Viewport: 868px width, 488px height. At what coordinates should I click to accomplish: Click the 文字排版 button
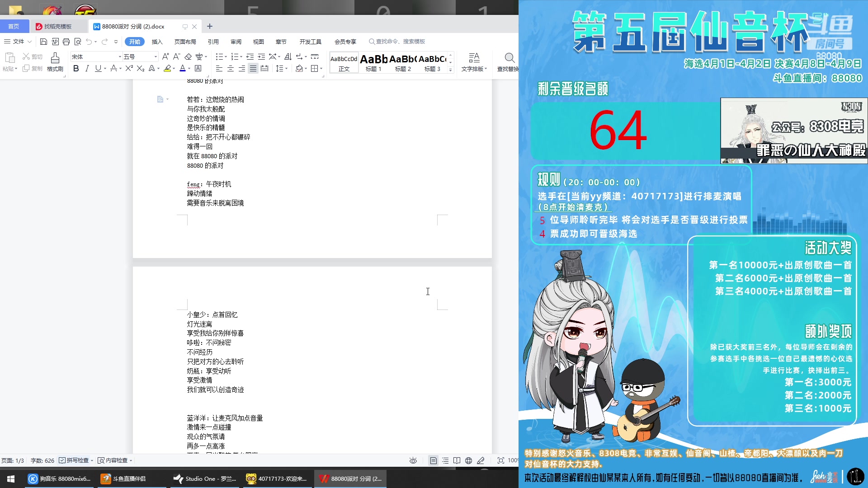pyautogui.click(x=473, y=62)
